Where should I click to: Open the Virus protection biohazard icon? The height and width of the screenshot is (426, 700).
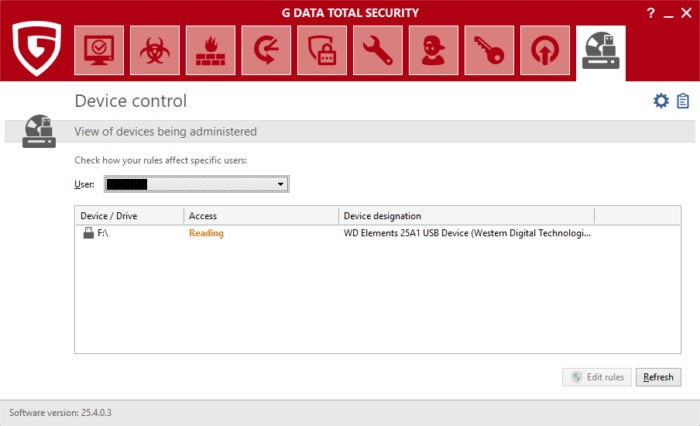155,50
